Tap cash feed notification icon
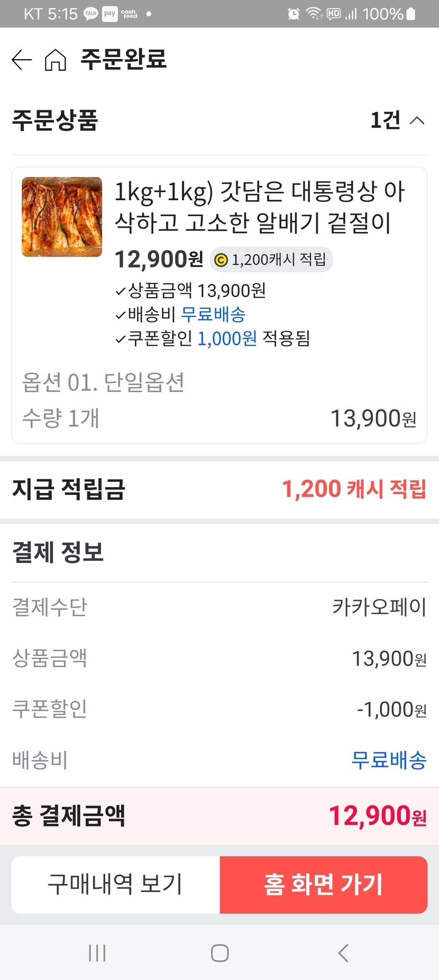This screenshot has width=439, height=980. tap(129, 14)
